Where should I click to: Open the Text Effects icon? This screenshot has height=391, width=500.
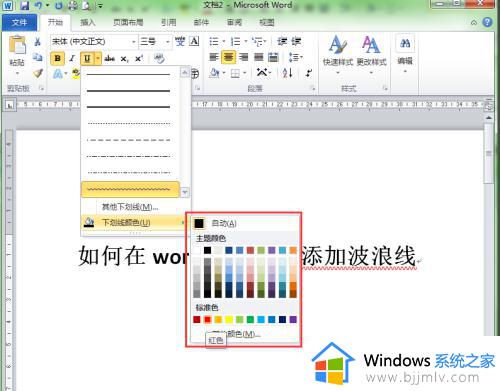(x=58, y=73)
